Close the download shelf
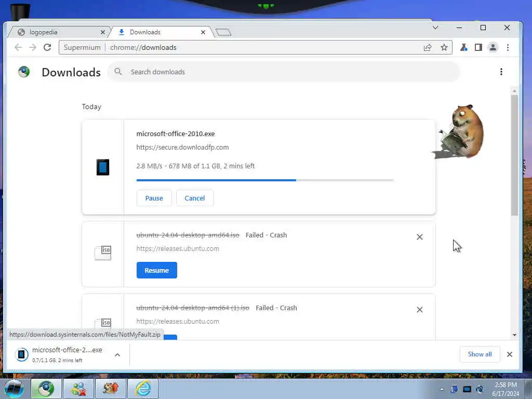532x399 pixels. pyautogui.click(x=509, y=354)
